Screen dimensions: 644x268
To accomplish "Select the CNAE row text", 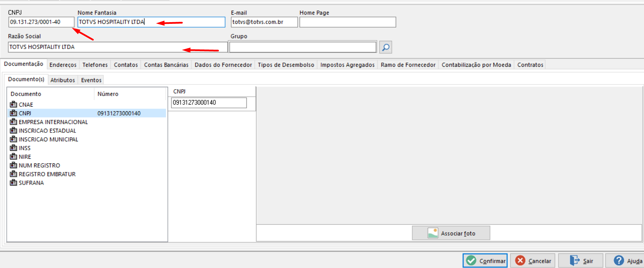I will [26, 105].
